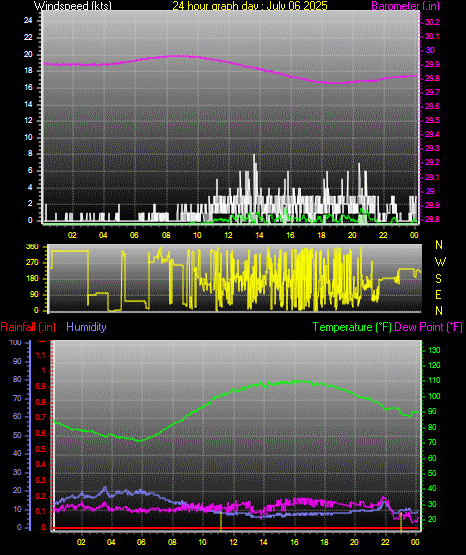The image size is (466, 555).
Task: Select value 270 on the wind direction axis
Action: 32,263
